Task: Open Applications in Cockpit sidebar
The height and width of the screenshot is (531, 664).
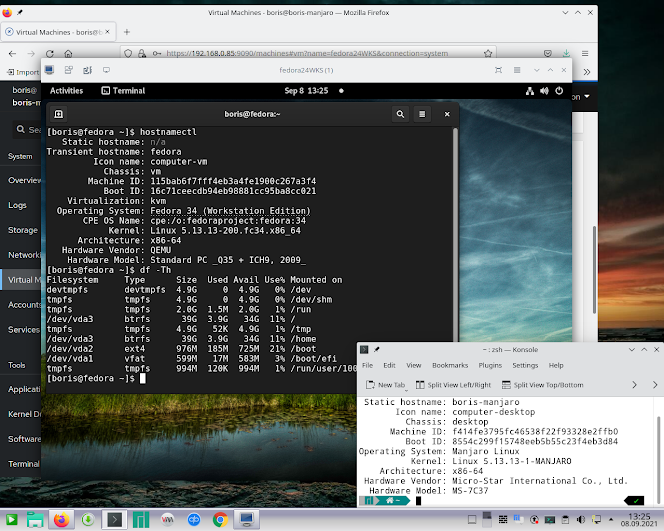Action: (25, 389)
